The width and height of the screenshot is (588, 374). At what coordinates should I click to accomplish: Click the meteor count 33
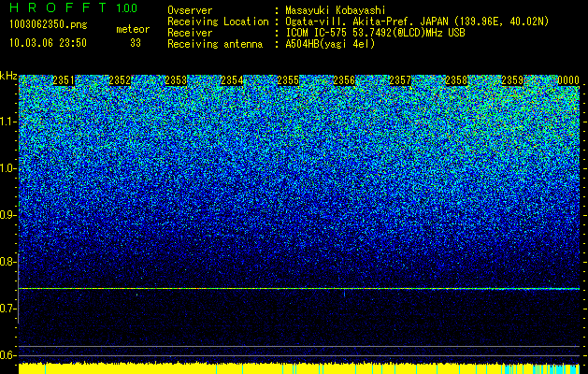[x=136, y=43]
